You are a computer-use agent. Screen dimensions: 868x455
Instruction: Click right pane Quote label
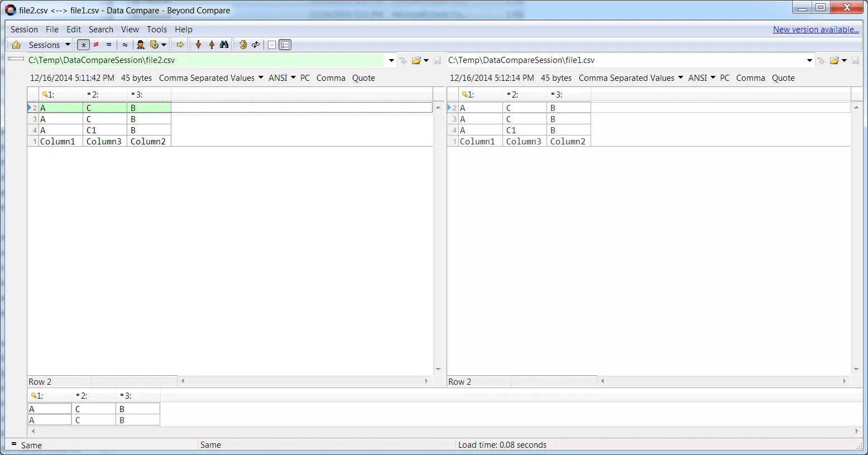[783, 78]
